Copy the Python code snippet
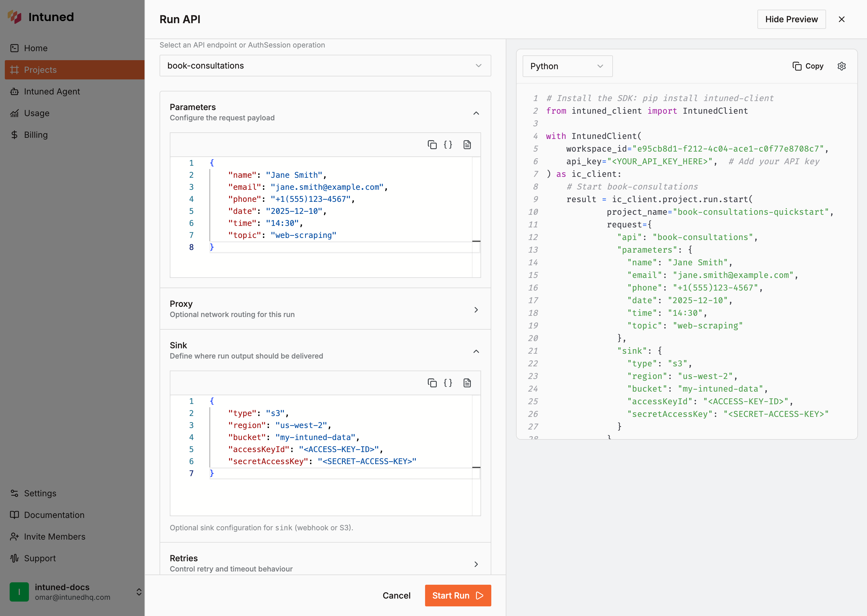This screenshot has height=616, width=867. (808, 66)
